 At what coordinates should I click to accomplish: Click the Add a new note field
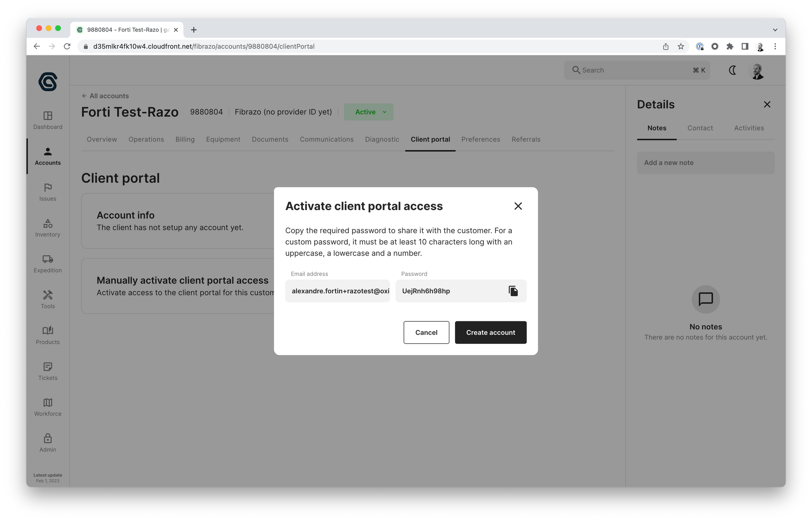(x=705, y=162)
